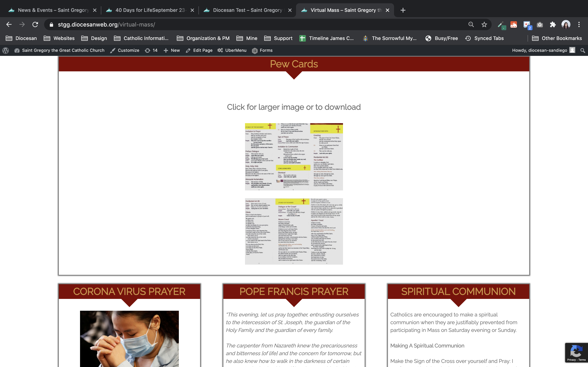Open the first pew card thumbnail

294,157
